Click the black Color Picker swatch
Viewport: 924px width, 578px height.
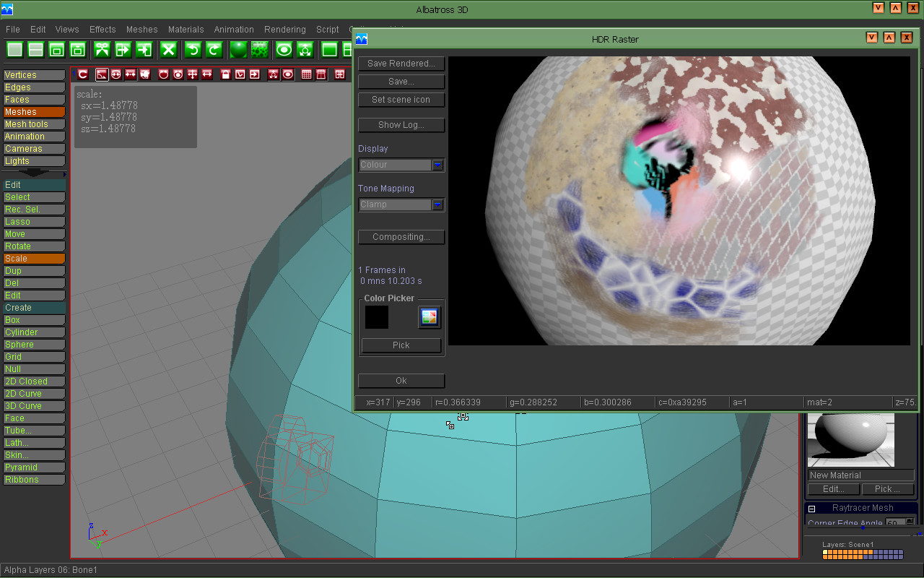coord(377,317)
